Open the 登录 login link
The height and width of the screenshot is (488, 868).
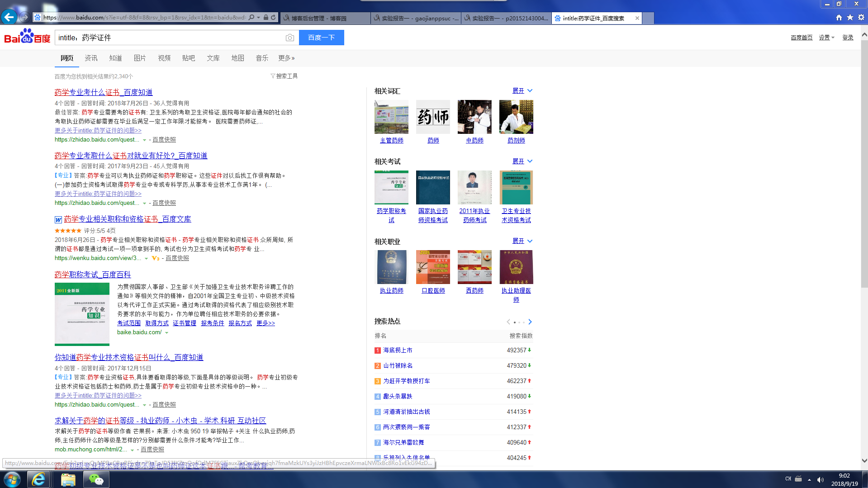(848, 38)
